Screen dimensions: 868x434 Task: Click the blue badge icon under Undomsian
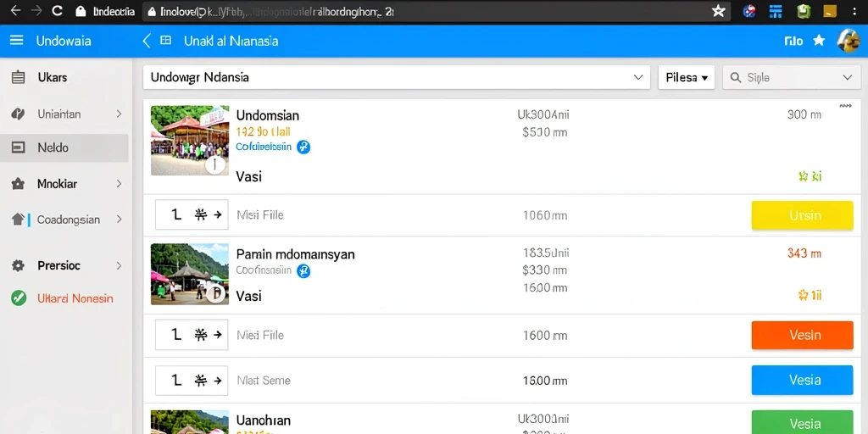[x=303, y=147]
